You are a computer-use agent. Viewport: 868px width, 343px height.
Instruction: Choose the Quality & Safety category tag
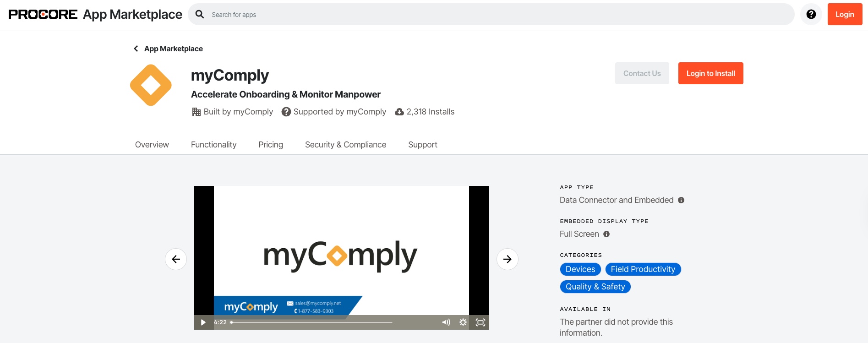tap(595, 287)
